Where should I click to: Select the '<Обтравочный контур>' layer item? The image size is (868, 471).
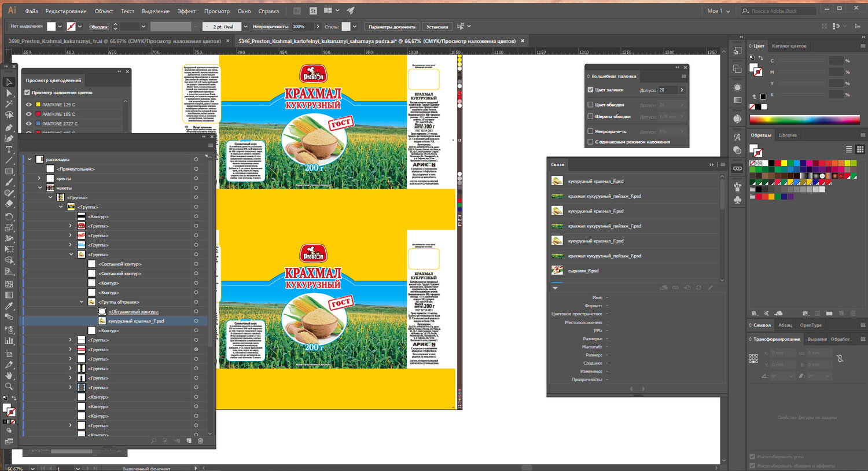[133, 311]
